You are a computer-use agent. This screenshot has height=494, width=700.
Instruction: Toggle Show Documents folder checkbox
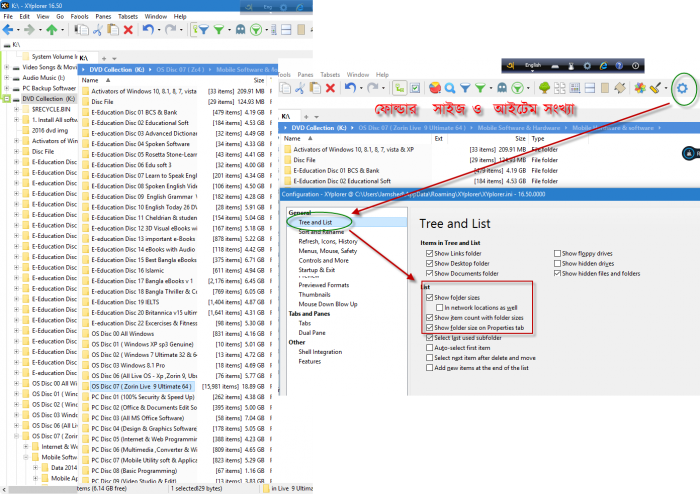(429, 273)
